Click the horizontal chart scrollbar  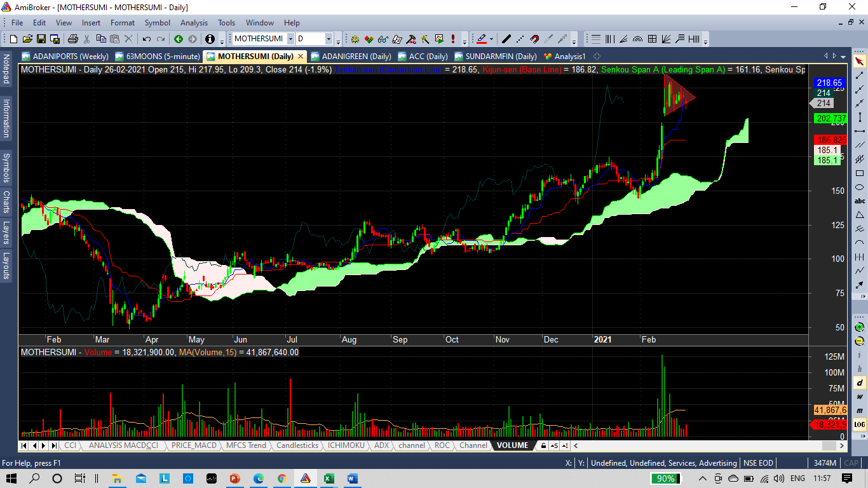click(710, 445)
